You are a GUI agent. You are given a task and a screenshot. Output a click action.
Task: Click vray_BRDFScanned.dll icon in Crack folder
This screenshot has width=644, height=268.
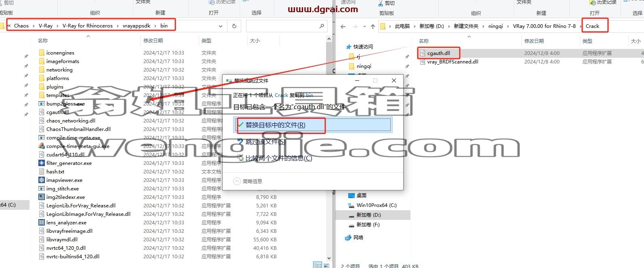click(x=423, y=62)
